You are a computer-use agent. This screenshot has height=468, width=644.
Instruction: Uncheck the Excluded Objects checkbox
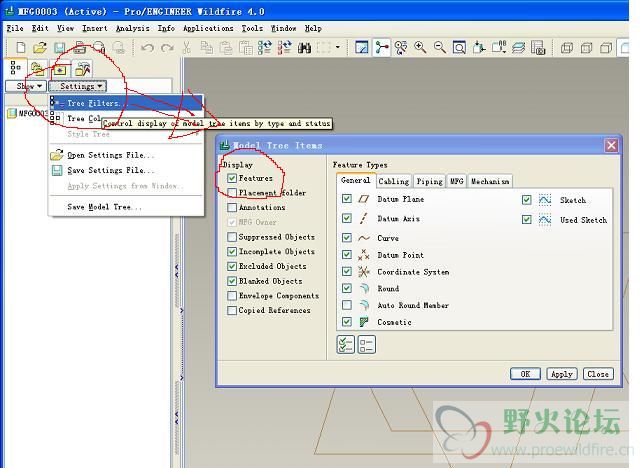point(232,266)
